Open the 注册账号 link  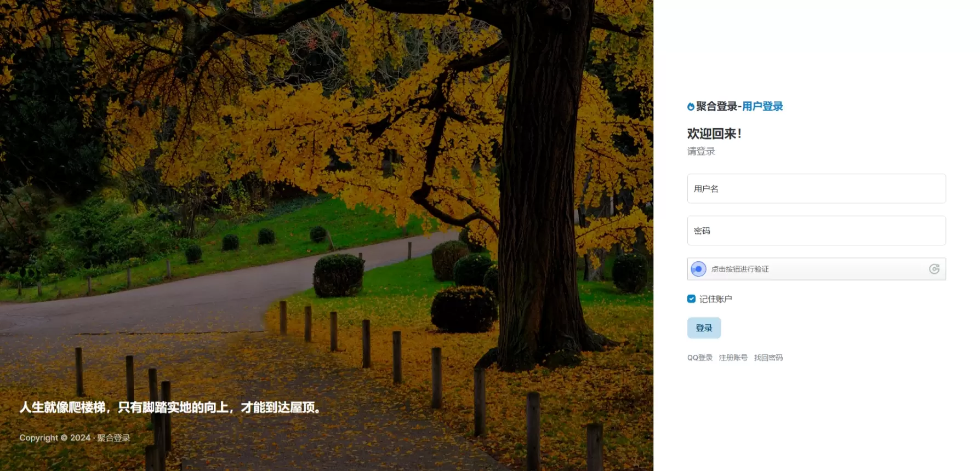733,358
